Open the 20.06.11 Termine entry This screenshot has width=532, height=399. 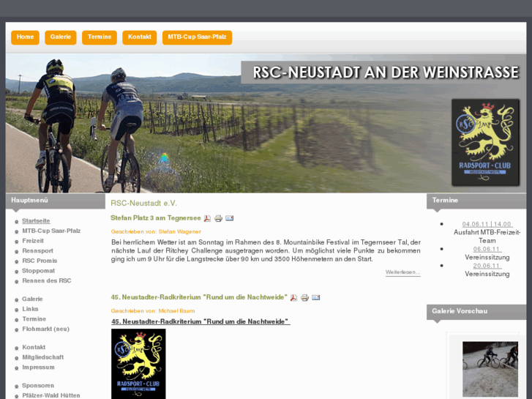point(487,266)
